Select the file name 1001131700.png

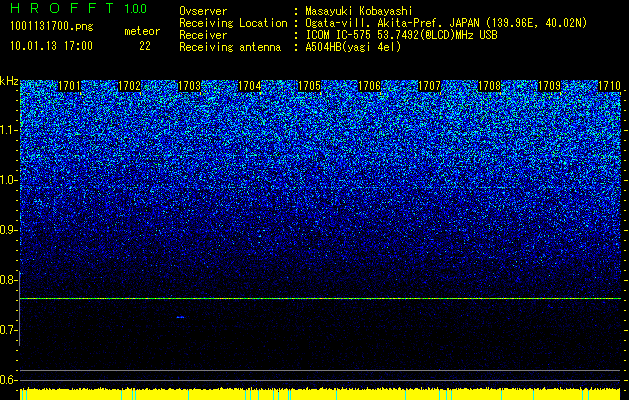pyautogui.click(x=52, y=26)
